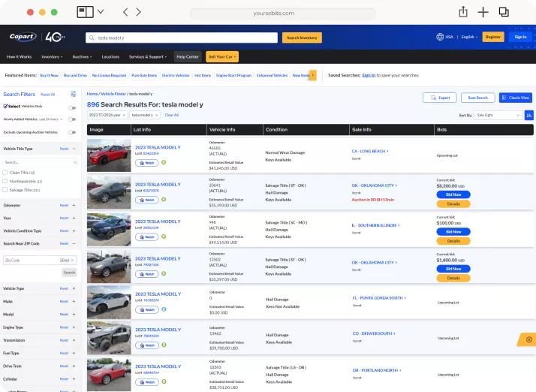Click the Search Inventory button
536x392 pixels.
click(x=302, y=38)
